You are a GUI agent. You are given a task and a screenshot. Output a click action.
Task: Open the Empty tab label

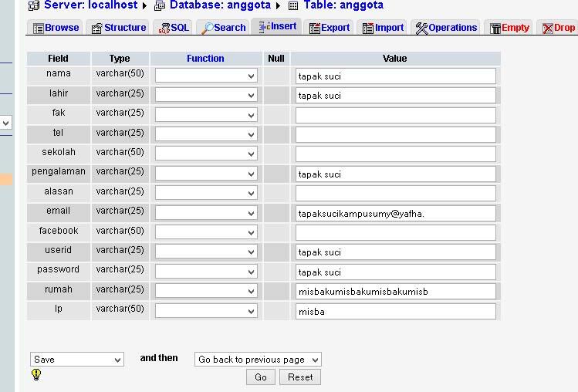click(515, 28)
